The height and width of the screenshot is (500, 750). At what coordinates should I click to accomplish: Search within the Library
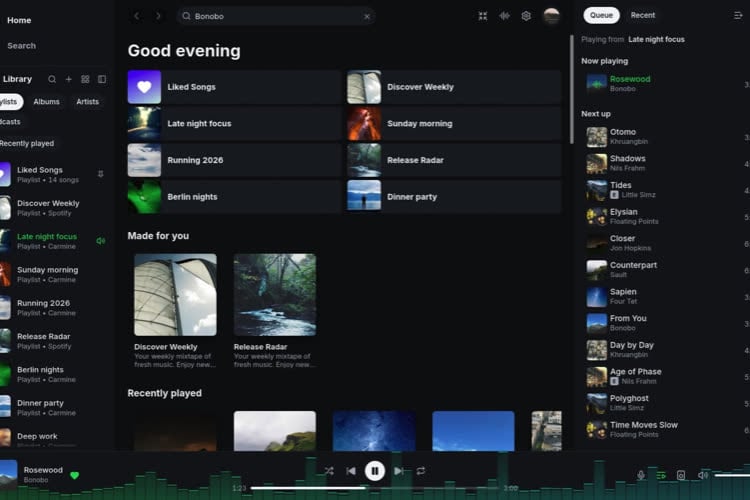52,79
